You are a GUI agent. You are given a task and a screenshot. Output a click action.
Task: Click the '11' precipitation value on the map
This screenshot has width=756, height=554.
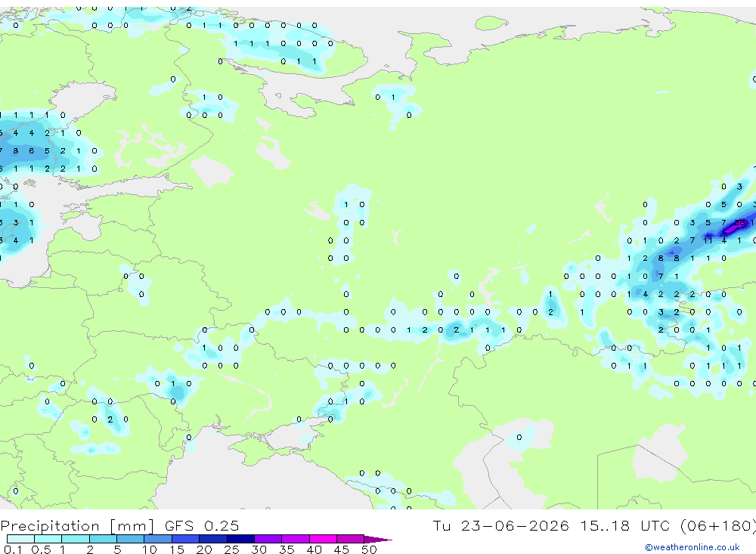[x=708, y=240]
